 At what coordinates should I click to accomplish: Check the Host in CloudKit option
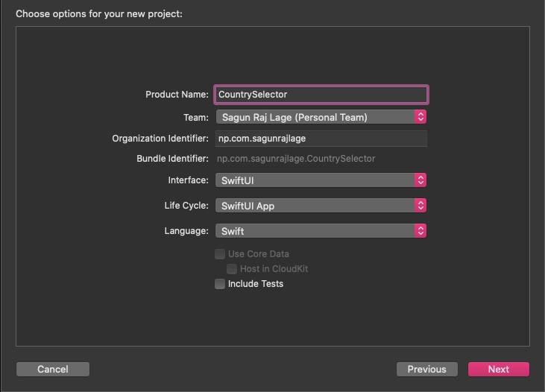pos(232,269)
